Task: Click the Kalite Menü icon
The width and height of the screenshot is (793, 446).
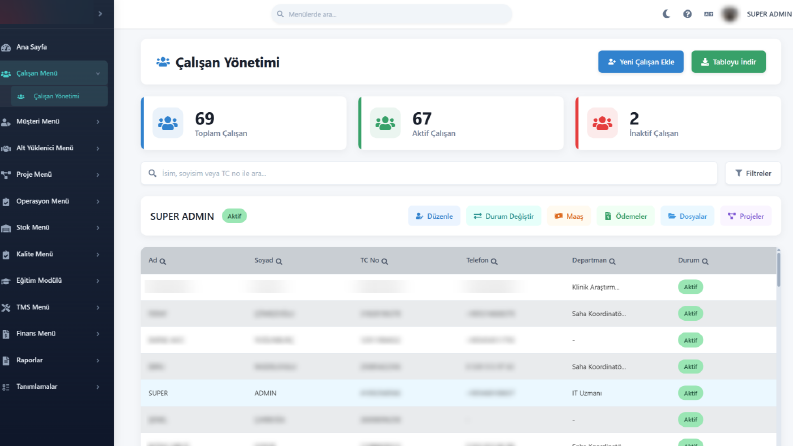Action: tap(6, 254)
